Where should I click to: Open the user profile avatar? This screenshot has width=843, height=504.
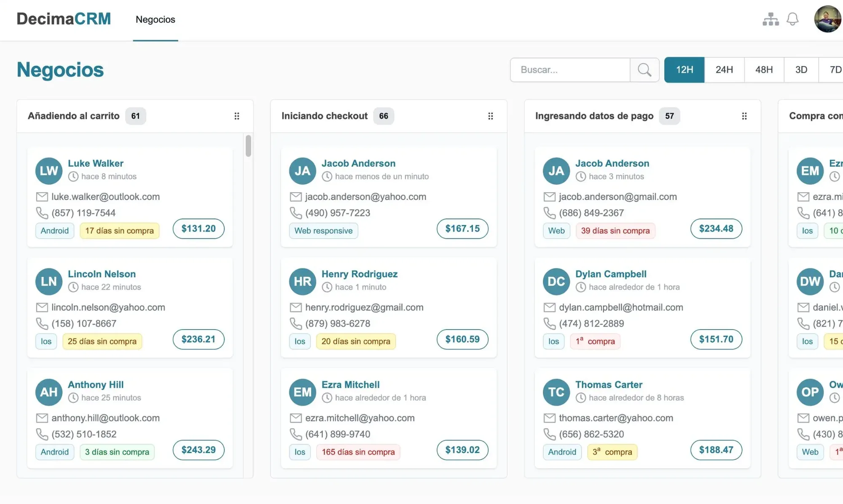828,19
